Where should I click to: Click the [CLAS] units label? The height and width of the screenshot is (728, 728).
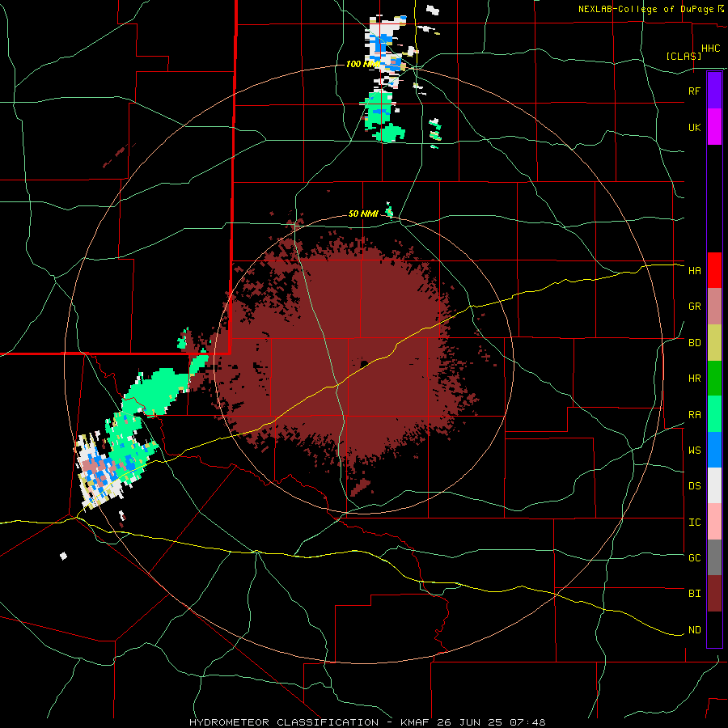pyautogui.click(x=684, y=56)
